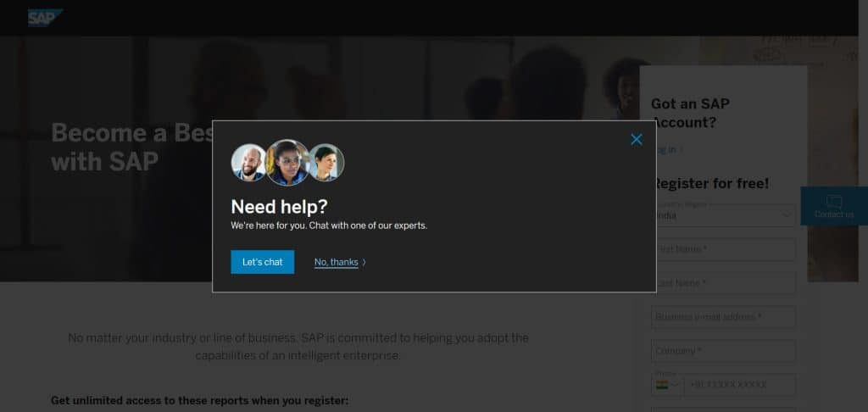This screenshot has height=412, width=868.
Task: Click the short-haired expert avatar on right
Action: pos(326,162)
